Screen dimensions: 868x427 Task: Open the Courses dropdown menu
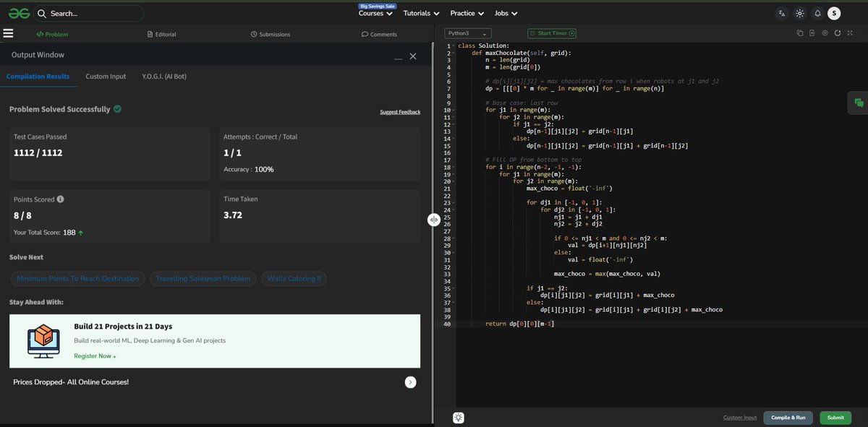point(375,13)
